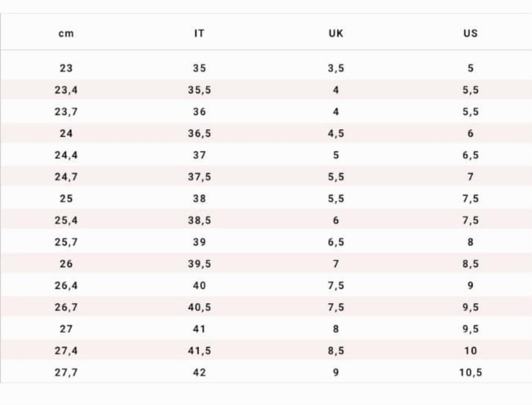The height and width of the screenshot is (405, 532).
Task: Click the IT column header
Action: pyautogui.click(x=200, y=33)
